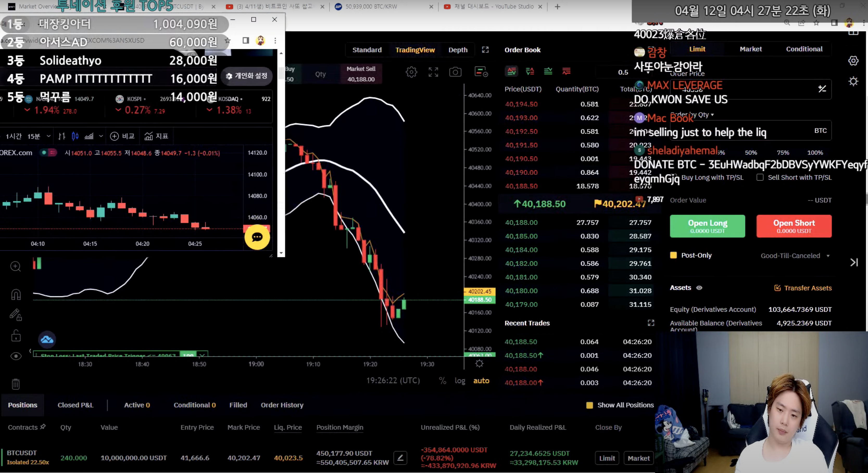
Task: Check Sell Short with TP/SL
Action: coord(760,177)
